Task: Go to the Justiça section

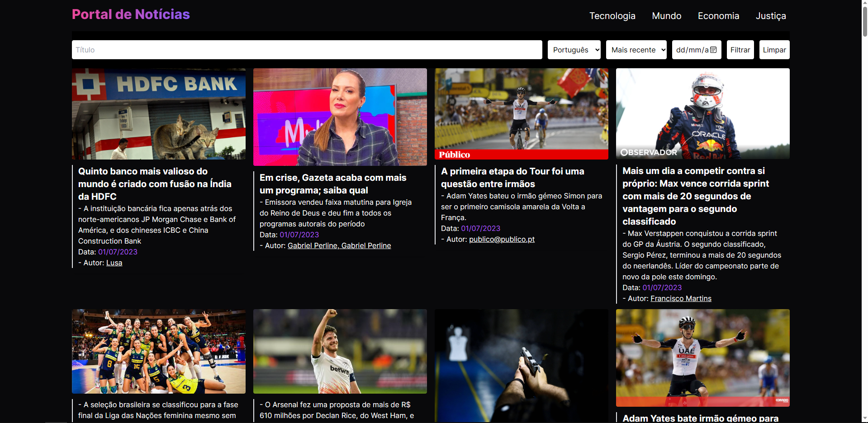Action: pyautogui.click(x=771, y=16)
